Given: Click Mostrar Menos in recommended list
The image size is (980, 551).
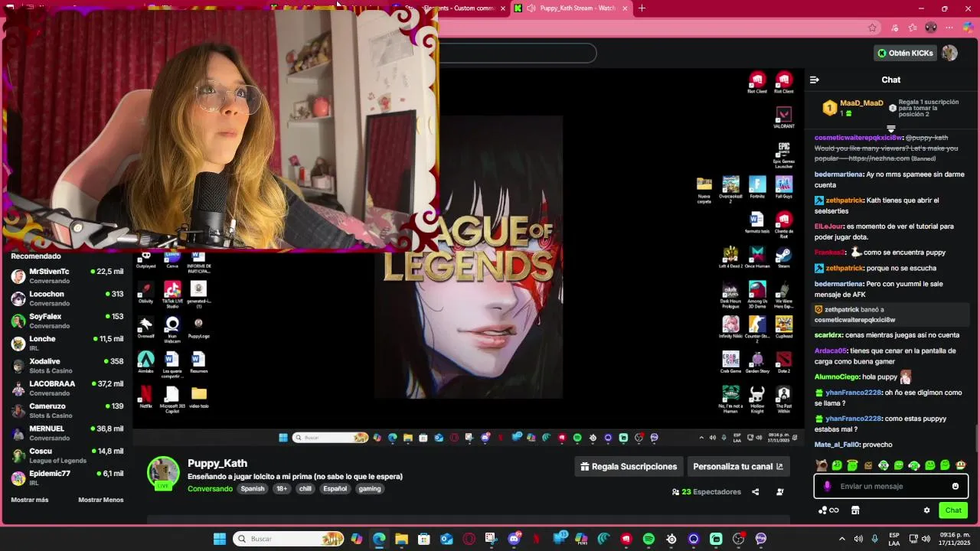Looking at the screenshot, I should (101, 500).
